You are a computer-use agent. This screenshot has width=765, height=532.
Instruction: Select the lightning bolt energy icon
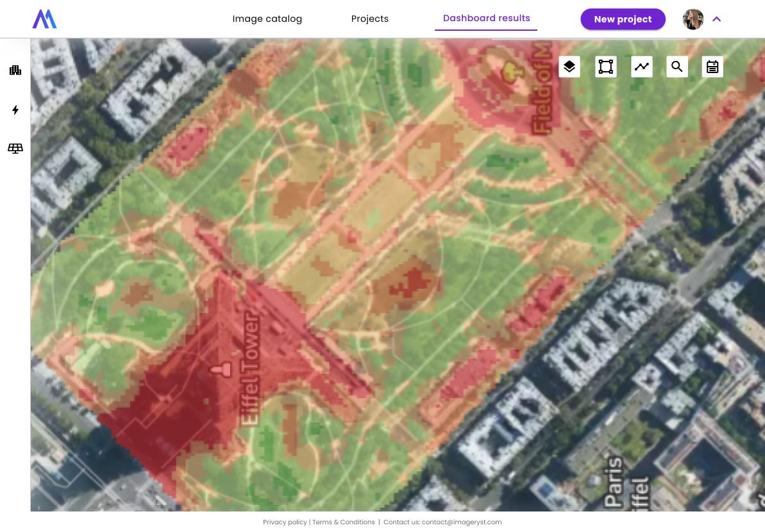click(15, 110)
